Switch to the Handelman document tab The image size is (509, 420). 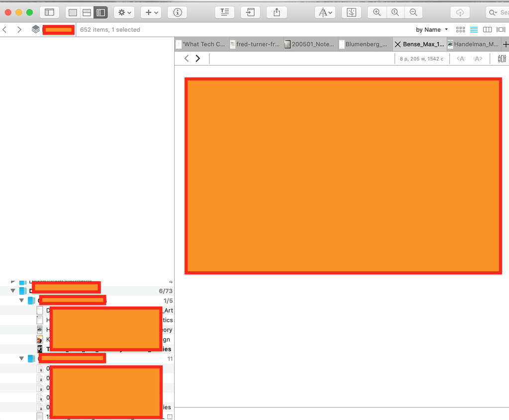[x=472, y=44]
